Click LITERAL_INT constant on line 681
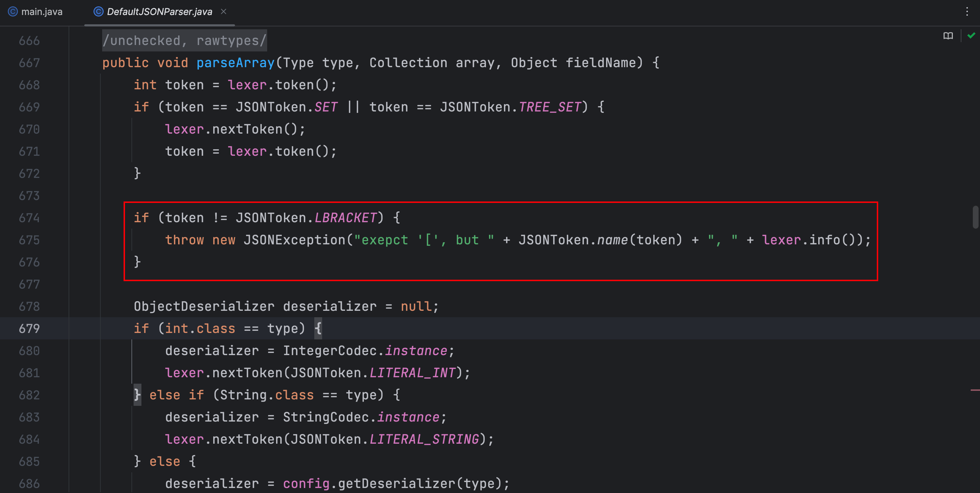This screenshot has width=980, height=493. pos(412,373)
